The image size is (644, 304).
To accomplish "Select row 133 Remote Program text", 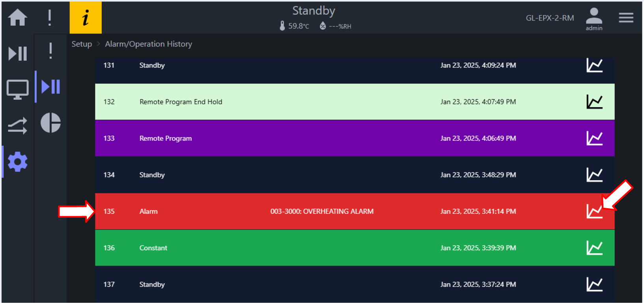I will click(166, 138).
